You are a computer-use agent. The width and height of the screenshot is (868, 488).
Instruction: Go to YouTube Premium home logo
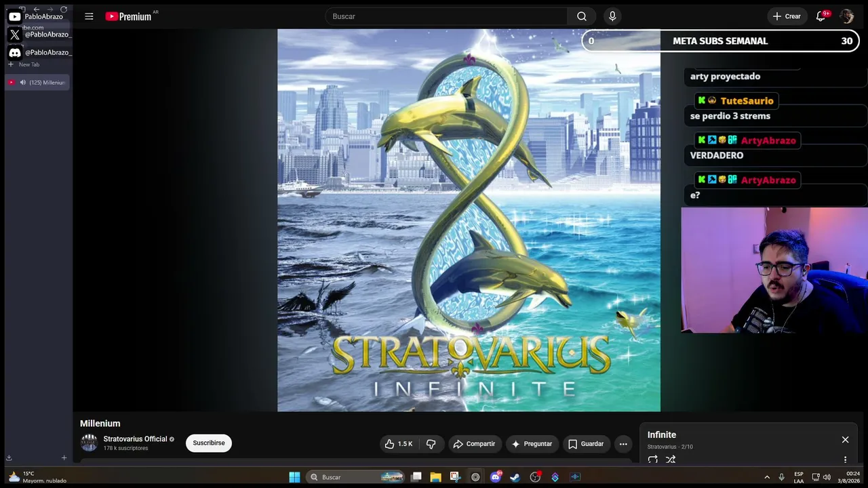tap(129, 16)
